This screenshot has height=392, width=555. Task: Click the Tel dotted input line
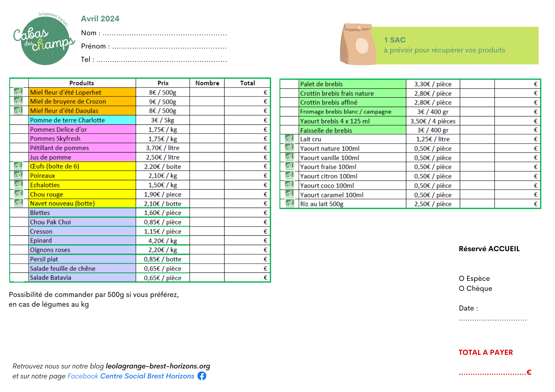162,61
